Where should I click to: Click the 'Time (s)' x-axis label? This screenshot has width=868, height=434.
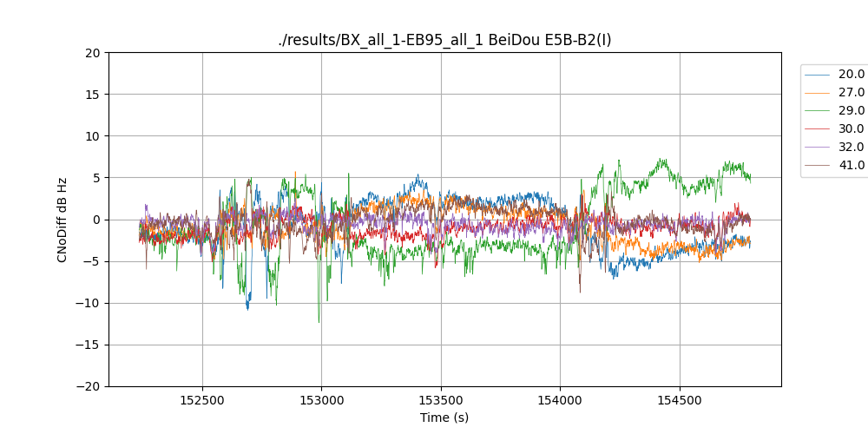(444, 418)
